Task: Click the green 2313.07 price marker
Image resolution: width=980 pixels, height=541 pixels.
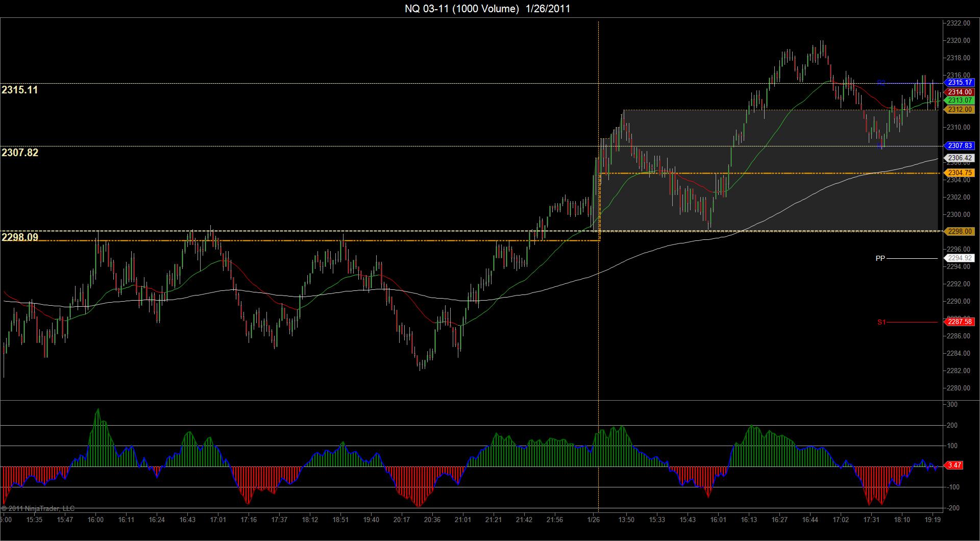Action: point(960,101)
